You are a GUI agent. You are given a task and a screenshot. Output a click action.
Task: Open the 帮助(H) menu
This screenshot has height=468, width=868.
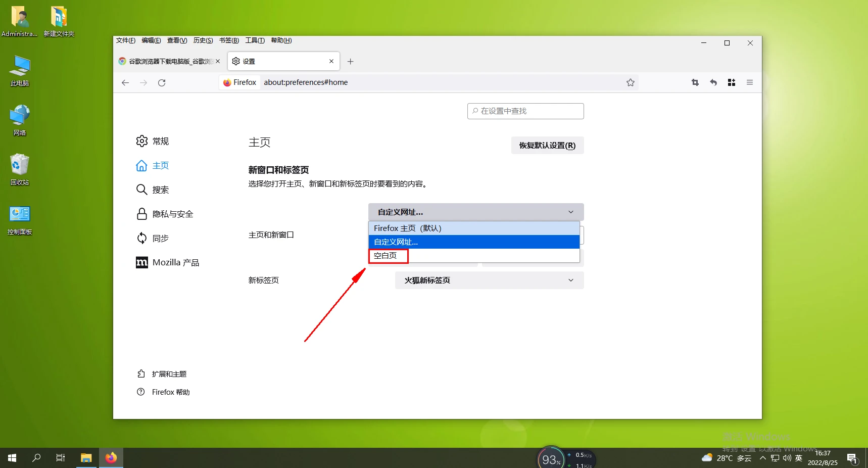281,40
